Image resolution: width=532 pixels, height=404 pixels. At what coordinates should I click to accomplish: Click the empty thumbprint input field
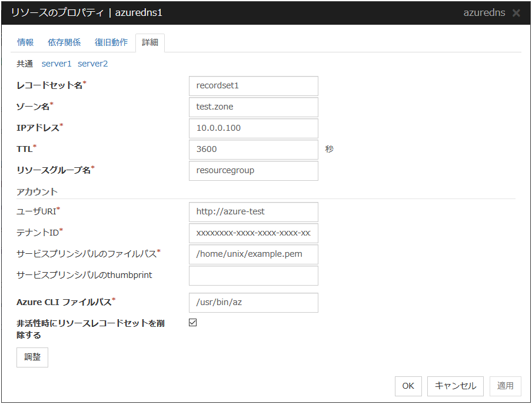[253, 275]
